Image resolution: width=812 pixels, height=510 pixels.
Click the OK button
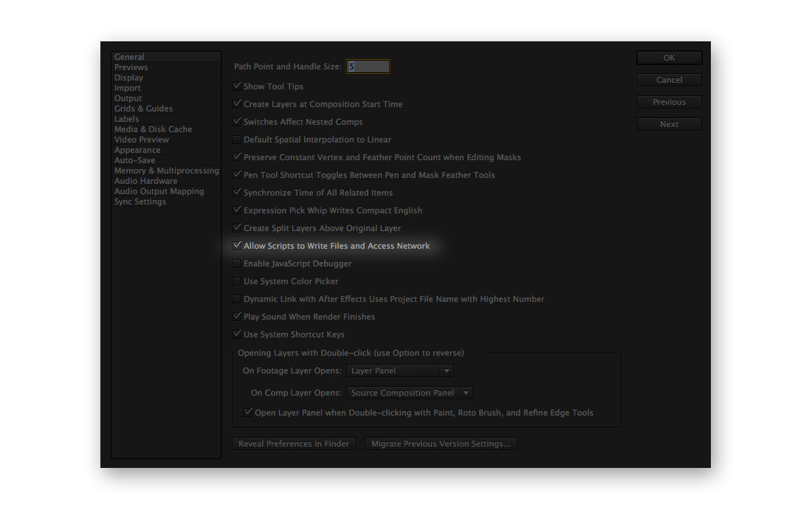click(669, 58)
